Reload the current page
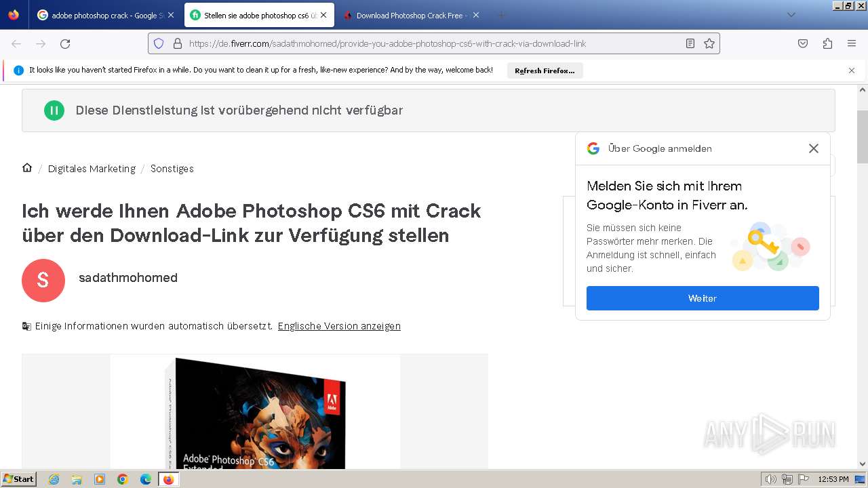The image size is (868, 488). [65, 43]
